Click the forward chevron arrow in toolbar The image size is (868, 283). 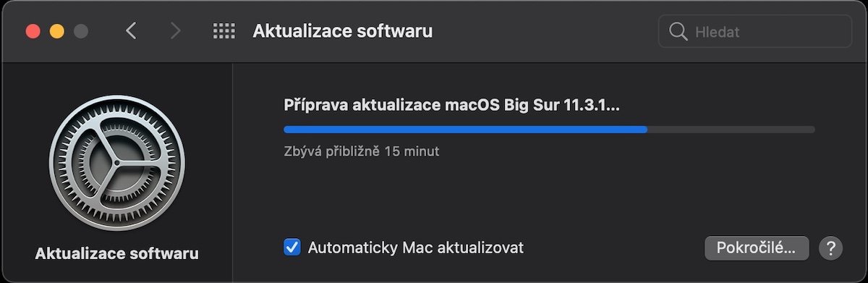(x=174, y=31)
